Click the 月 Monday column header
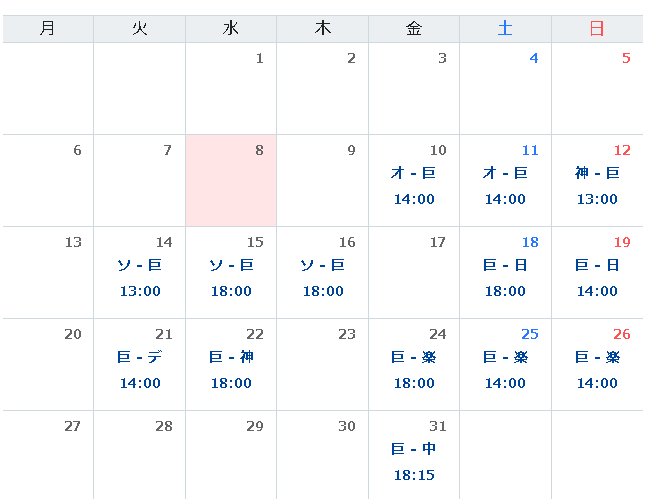The image size is (654, 499). 48,29
